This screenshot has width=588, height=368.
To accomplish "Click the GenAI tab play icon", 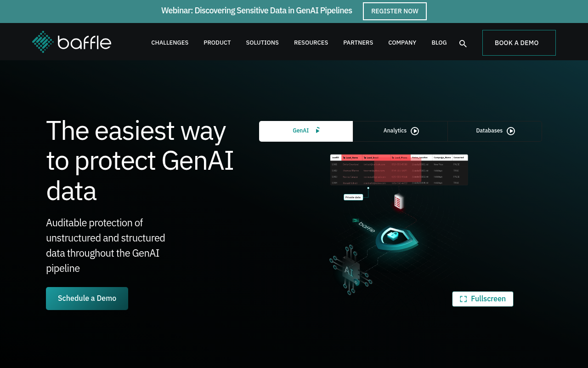I will click(317, 131).
